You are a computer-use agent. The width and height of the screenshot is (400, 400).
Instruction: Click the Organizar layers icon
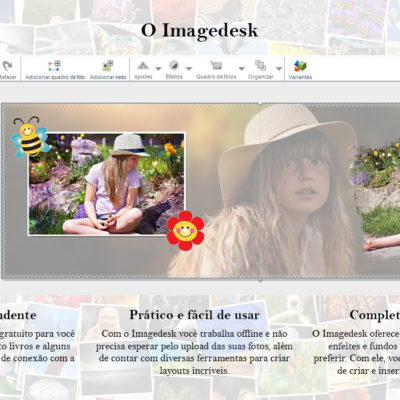pyautogui.click(x=260, y=65)
